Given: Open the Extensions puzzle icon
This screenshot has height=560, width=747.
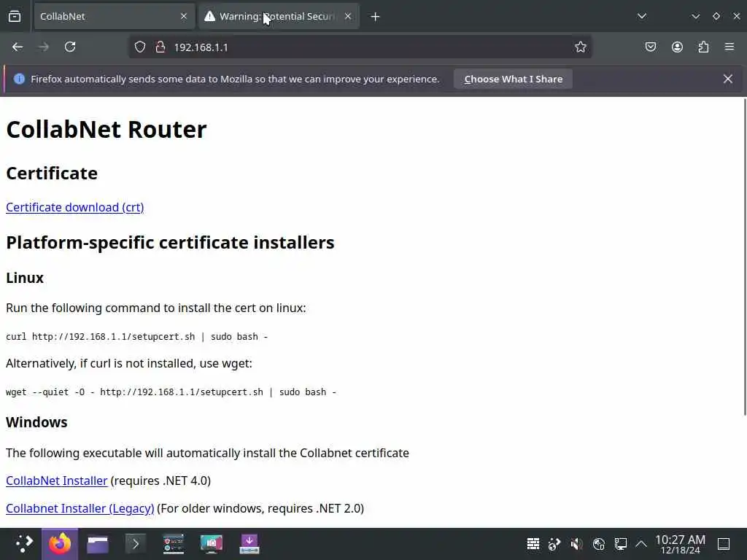Looking at the screenshot, I should click(703, 47).
